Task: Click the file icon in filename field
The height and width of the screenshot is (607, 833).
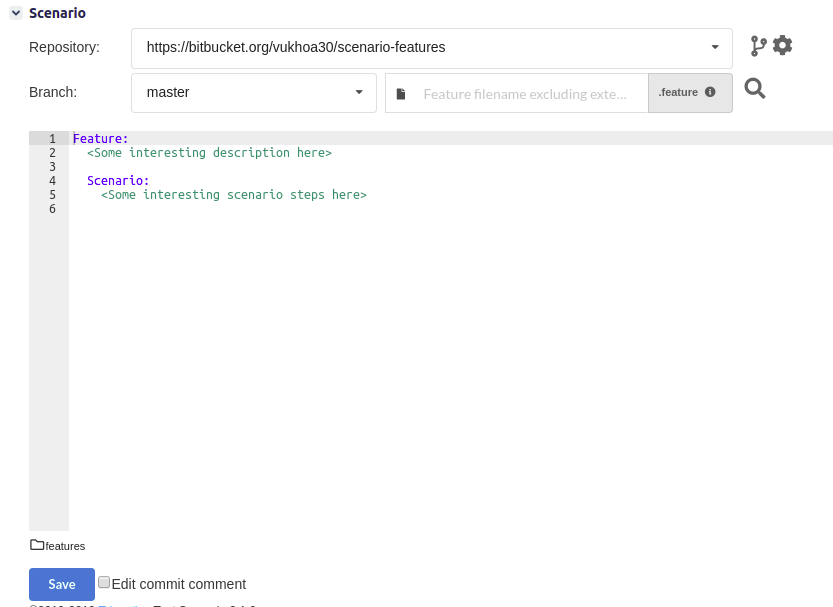Action: point(401,93)
